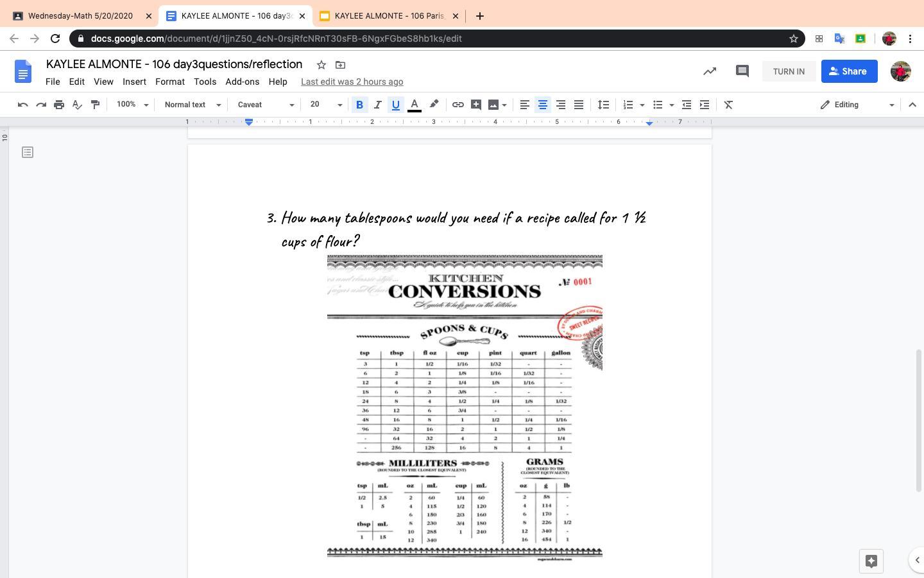Click the document title field
924x578 pixels.
pyautogui.click(x=175, y=64)
